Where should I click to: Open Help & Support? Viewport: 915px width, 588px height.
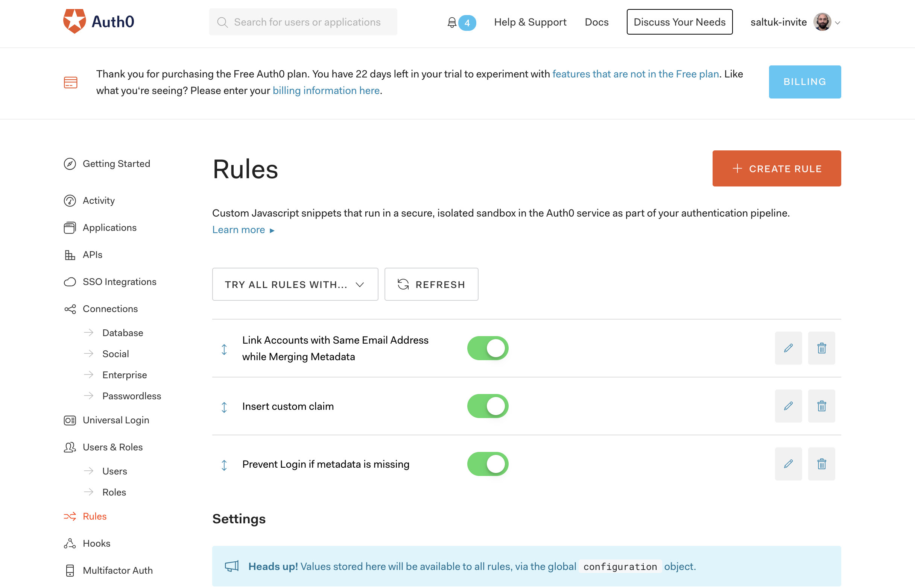coord(530,22)
